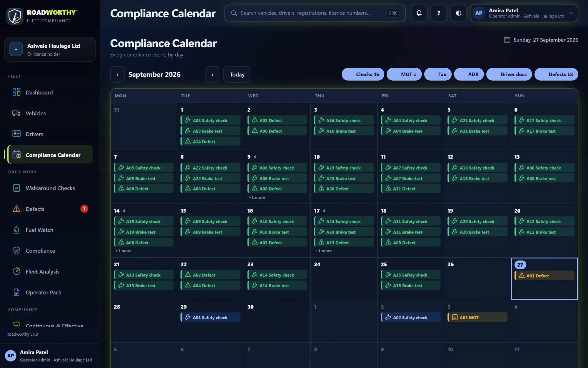
Task: Click the Walkaround Checks clipboard icon
Action: click(16, 188)
